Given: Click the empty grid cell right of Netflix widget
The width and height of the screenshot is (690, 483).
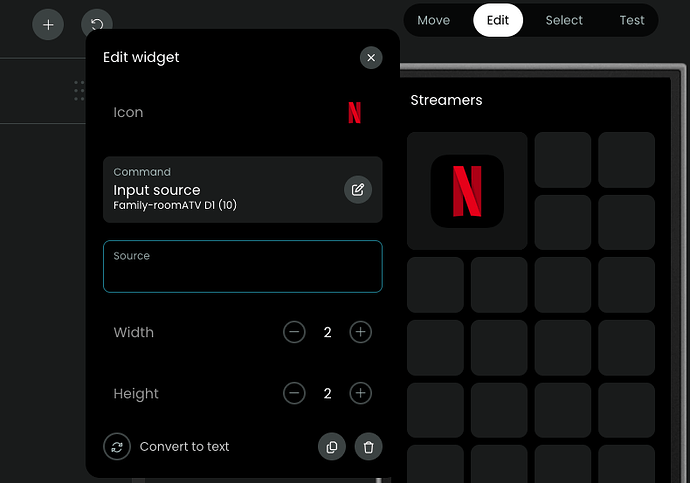Looking at the screenshot, I should (x=562, y=160).
